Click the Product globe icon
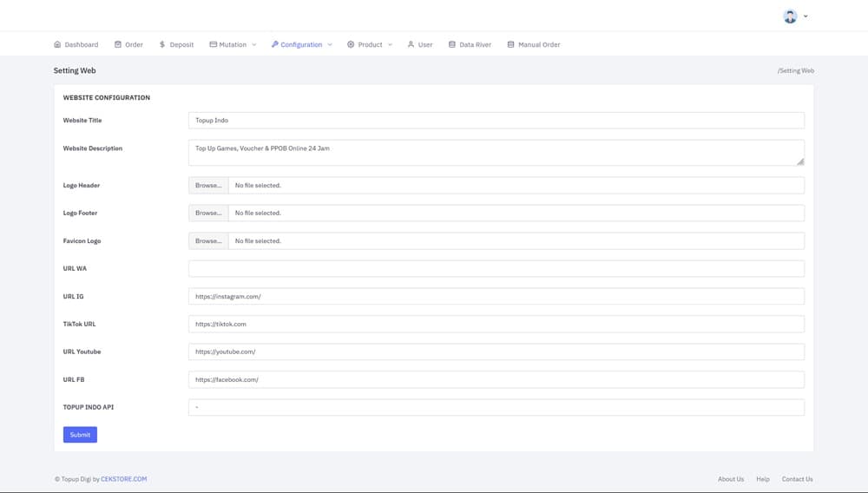 [351, 44]
